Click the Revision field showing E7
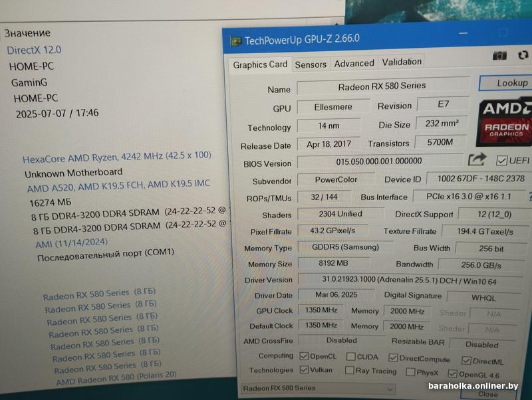 pos(443,104)
